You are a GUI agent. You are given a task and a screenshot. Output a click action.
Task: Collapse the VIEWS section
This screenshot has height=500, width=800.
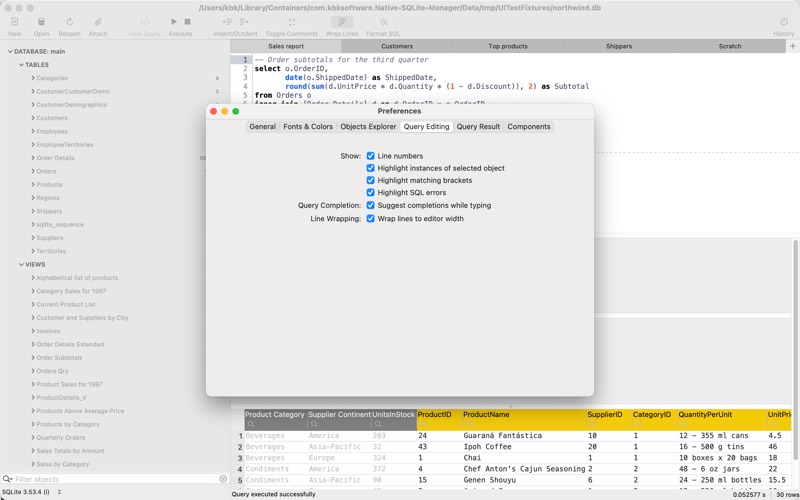(x=21, y=264)
